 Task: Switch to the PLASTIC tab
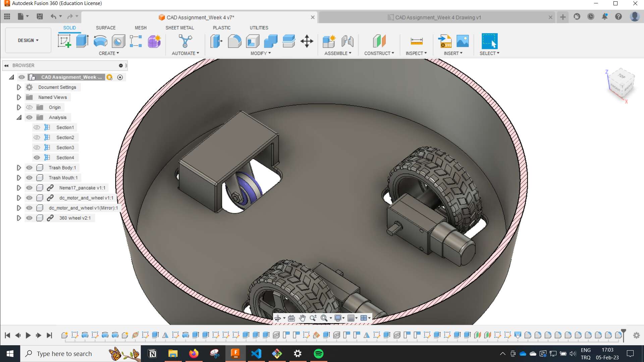tap(222, 28)
